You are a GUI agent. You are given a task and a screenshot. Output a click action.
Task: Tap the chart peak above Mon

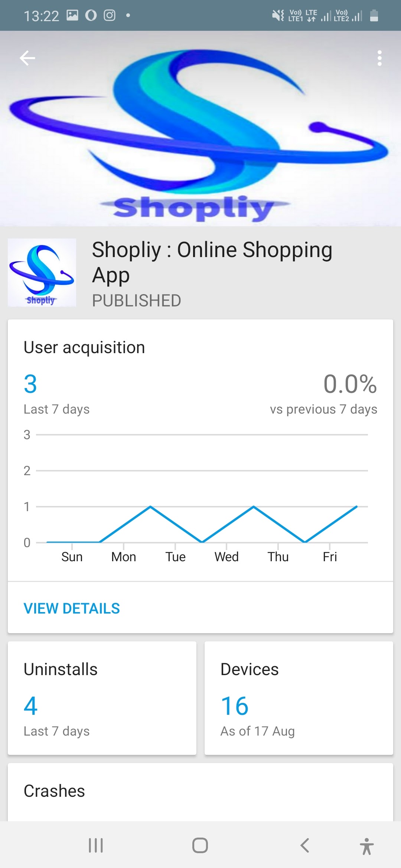tap(150, 506)
